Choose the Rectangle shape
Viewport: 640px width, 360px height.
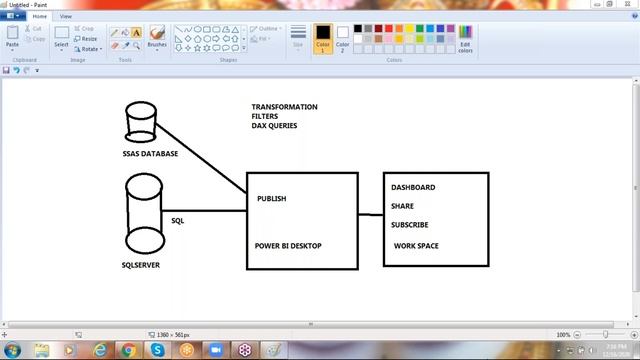[207, 29]
